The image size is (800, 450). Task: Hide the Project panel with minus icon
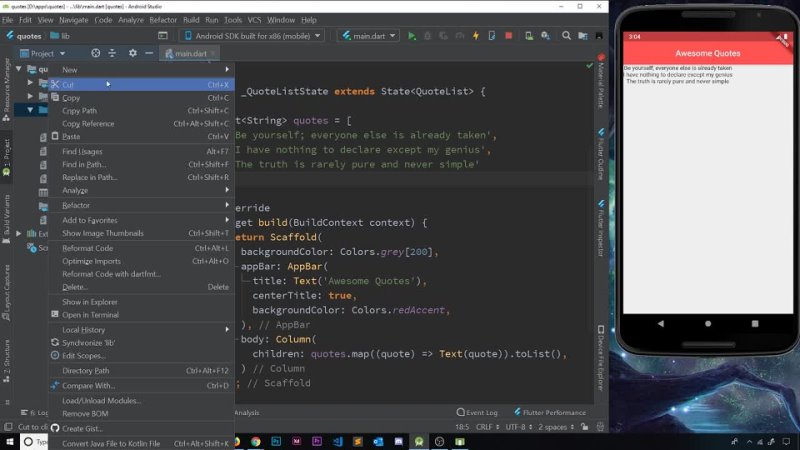click(x=149, y=53)
